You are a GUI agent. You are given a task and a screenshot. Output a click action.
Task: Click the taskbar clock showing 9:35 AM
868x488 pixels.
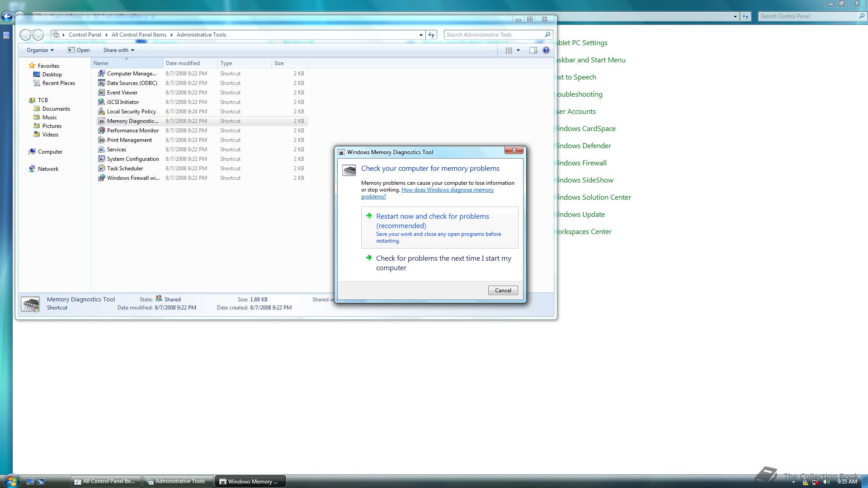tap(847, 482)
